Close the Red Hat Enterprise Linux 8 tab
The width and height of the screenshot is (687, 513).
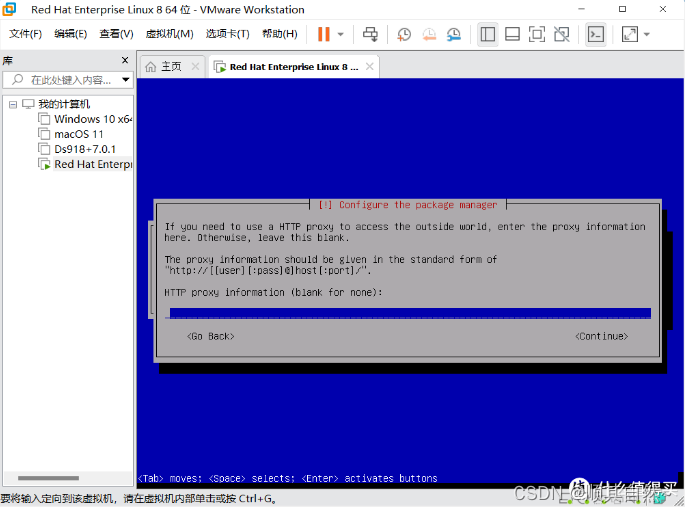370,67
